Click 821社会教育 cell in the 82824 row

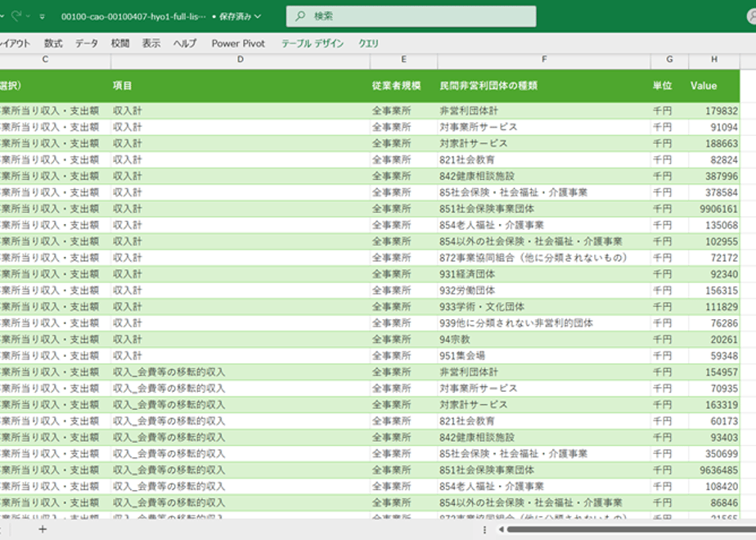pos(544,160)
